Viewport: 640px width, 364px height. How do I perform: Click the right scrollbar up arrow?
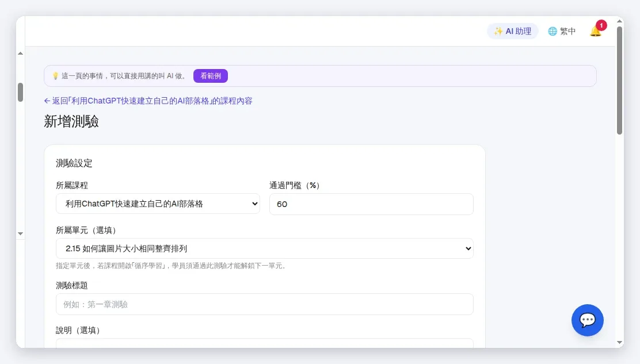[620, 21]
